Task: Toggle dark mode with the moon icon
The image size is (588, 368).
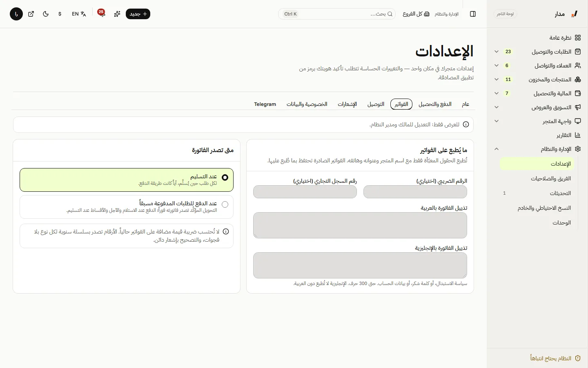Action: tap(46, 14)
